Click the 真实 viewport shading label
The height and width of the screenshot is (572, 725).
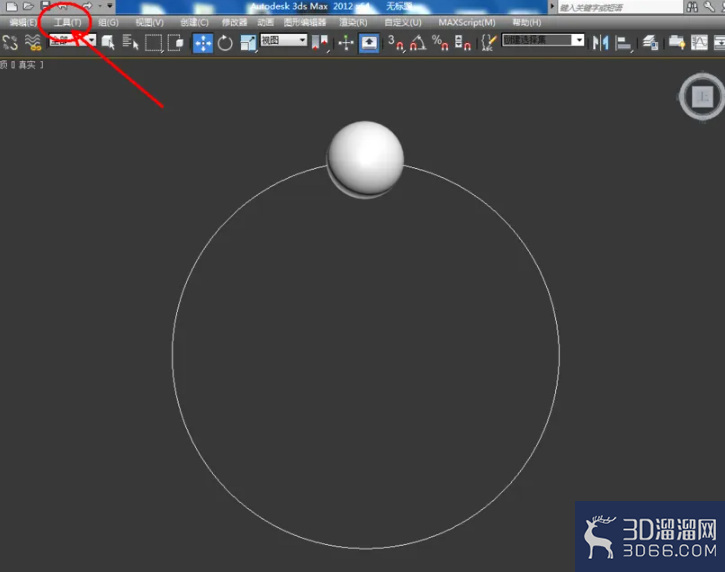(27, 65)
